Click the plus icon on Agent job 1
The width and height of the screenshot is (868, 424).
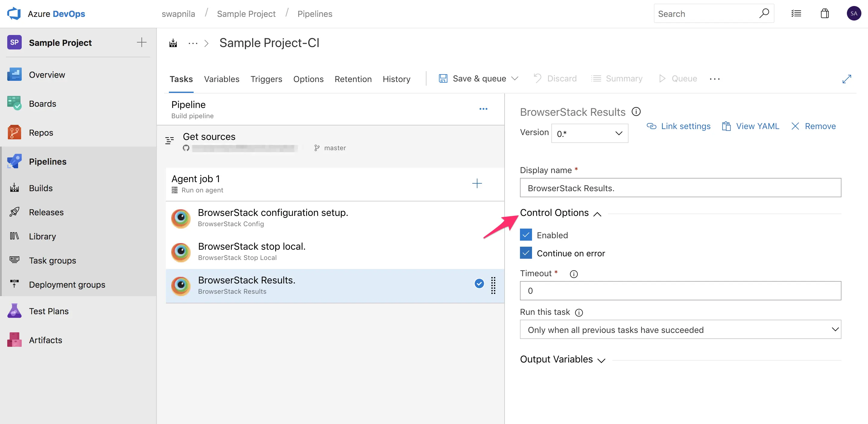click(477, 183)
